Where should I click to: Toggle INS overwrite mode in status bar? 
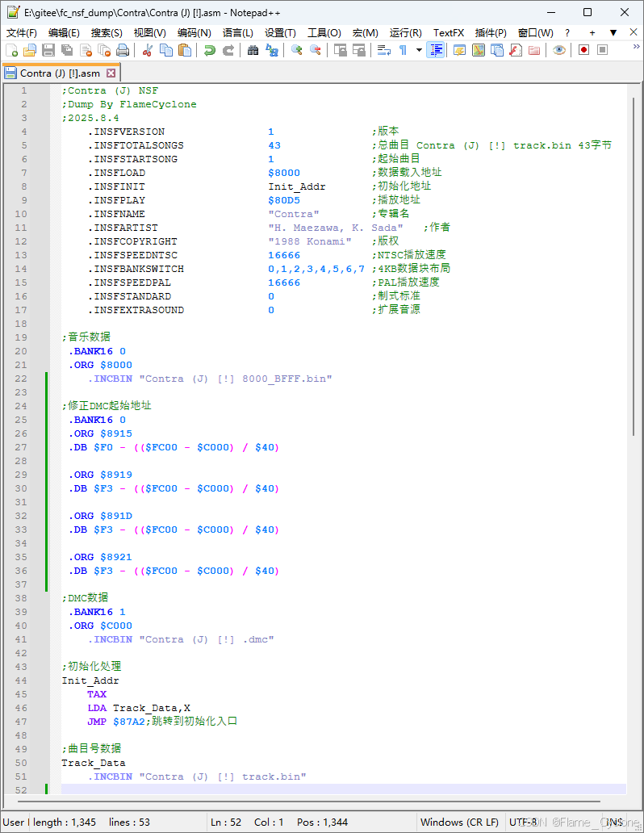point(615,822)
